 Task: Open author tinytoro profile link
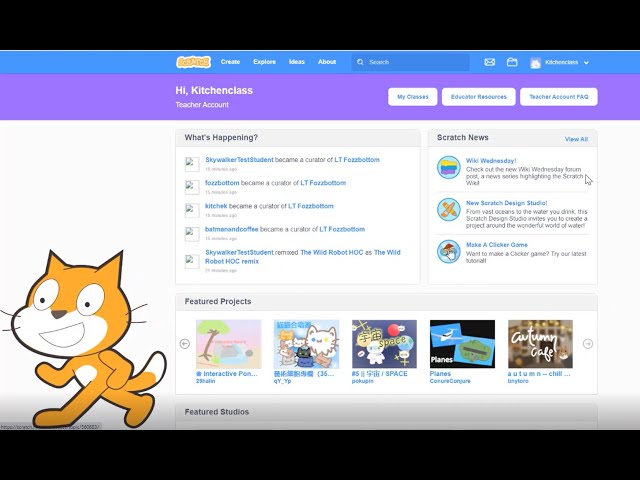pos(518,381)
